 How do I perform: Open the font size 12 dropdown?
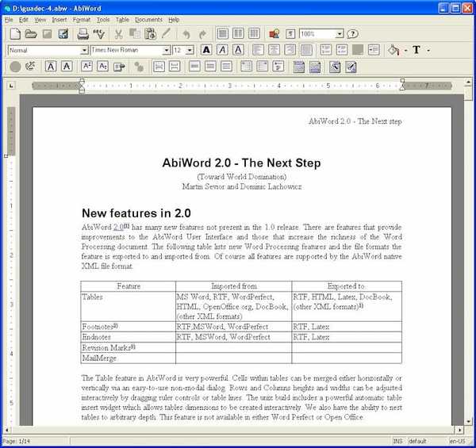(190, 51)
